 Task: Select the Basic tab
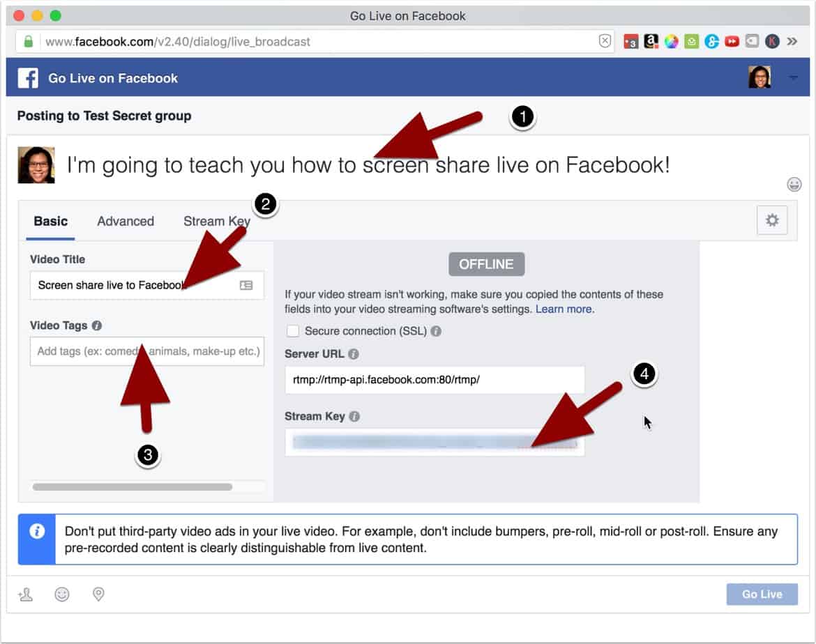[x=50, y=221]
